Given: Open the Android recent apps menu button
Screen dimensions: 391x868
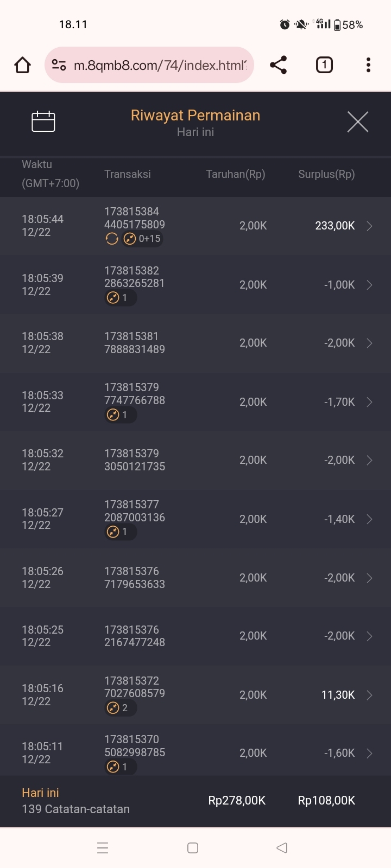Looking at the screenshot, I should [x=103, y=848].
